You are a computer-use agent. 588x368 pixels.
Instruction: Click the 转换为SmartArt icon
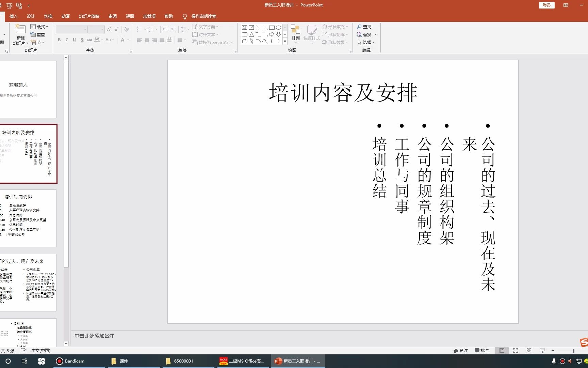tap(211, 42)
